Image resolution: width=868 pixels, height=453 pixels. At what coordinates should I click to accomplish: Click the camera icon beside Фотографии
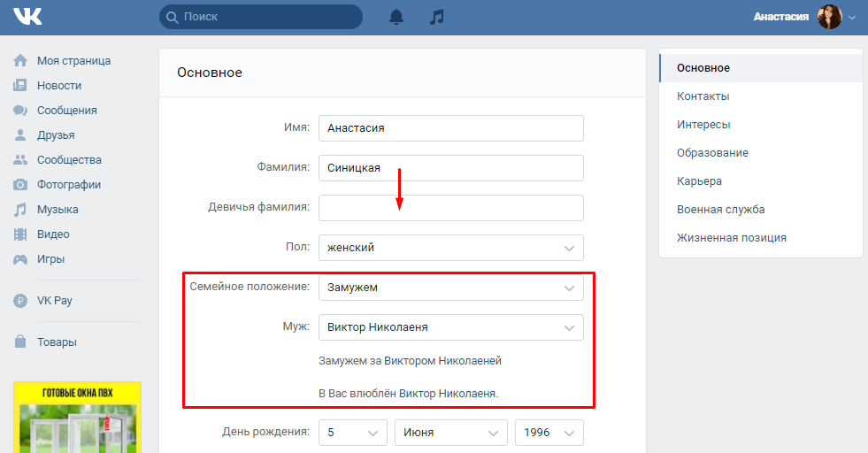(x=20, y=184)
